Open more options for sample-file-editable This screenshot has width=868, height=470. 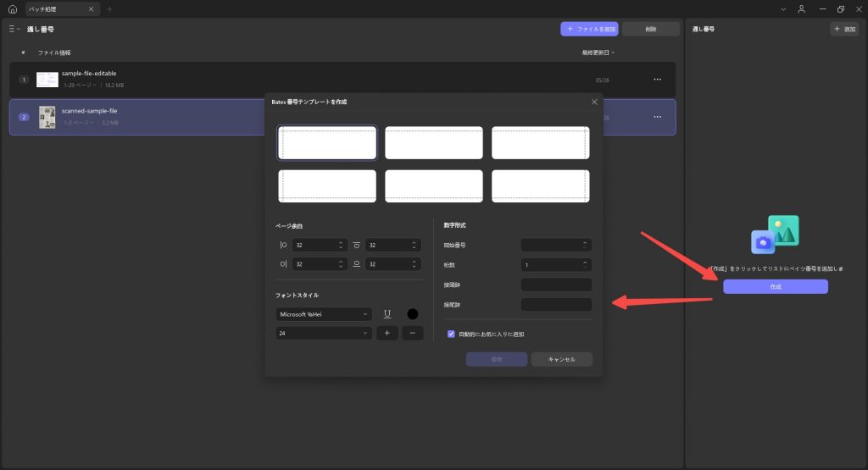[x=657, y=80]
